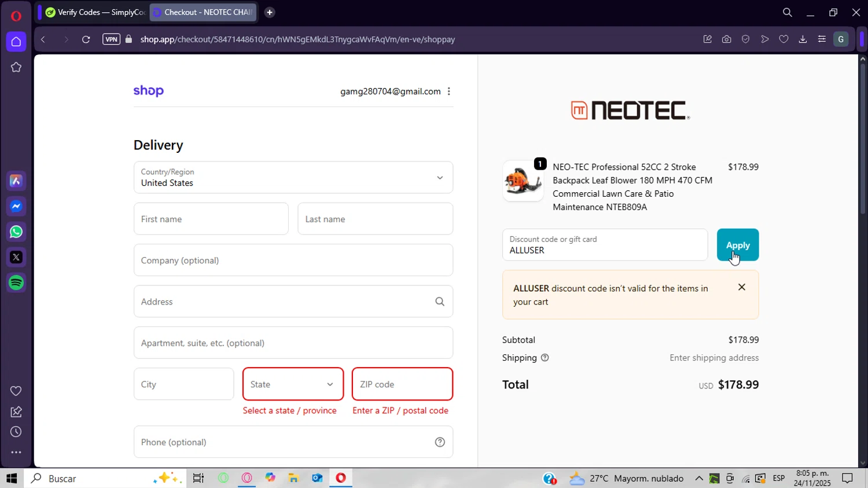Viewport: 868px width, 488px height.
Task: Take a snapshot with camera icon
Action: [x=726, y=39]
